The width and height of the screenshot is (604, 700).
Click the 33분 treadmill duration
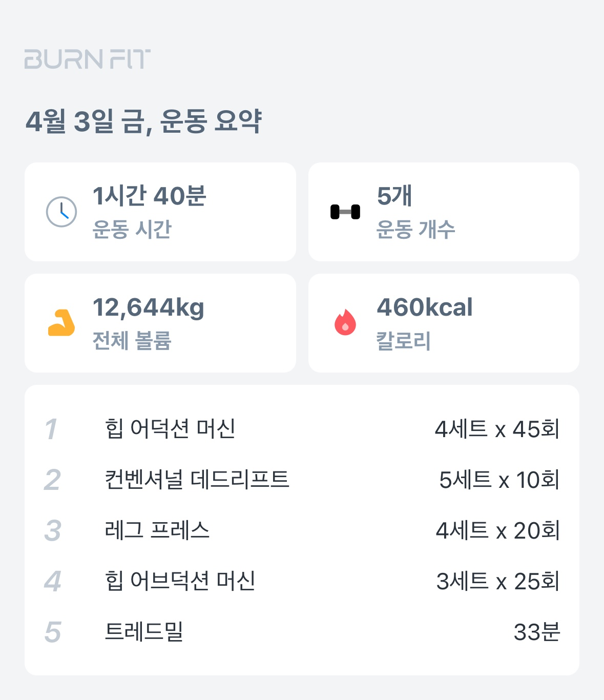pos(536,632)
